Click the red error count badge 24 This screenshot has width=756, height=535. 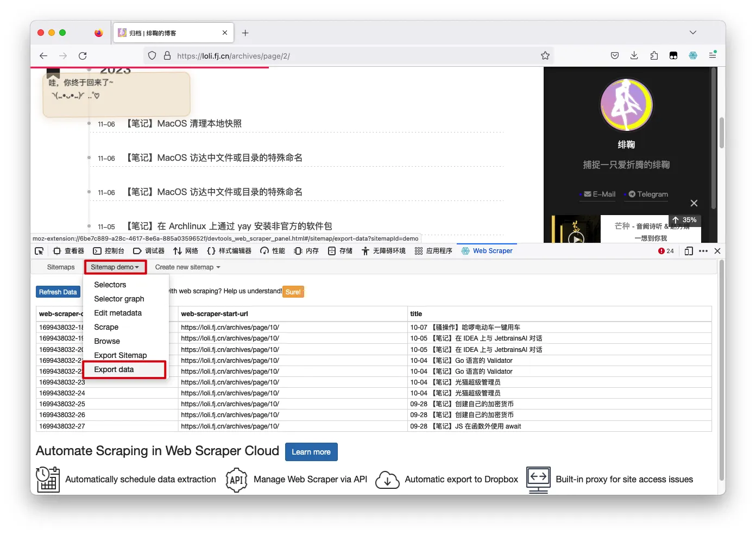[x=666, y=251]
